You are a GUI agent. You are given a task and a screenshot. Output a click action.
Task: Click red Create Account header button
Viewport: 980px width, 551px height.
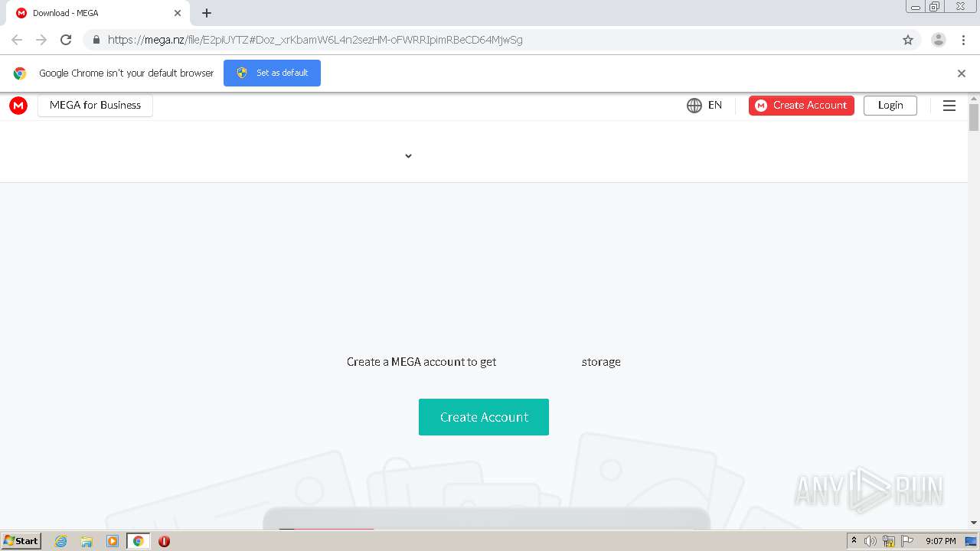coord(801,106)
